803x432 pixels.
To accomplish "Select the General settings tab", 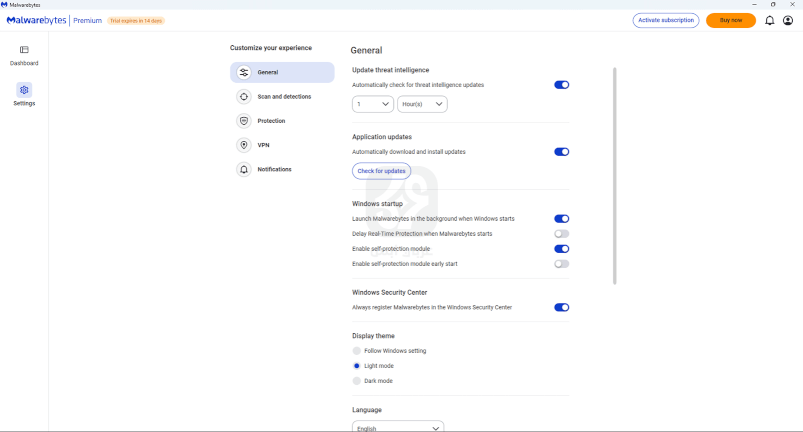I will tap(282, 72).
